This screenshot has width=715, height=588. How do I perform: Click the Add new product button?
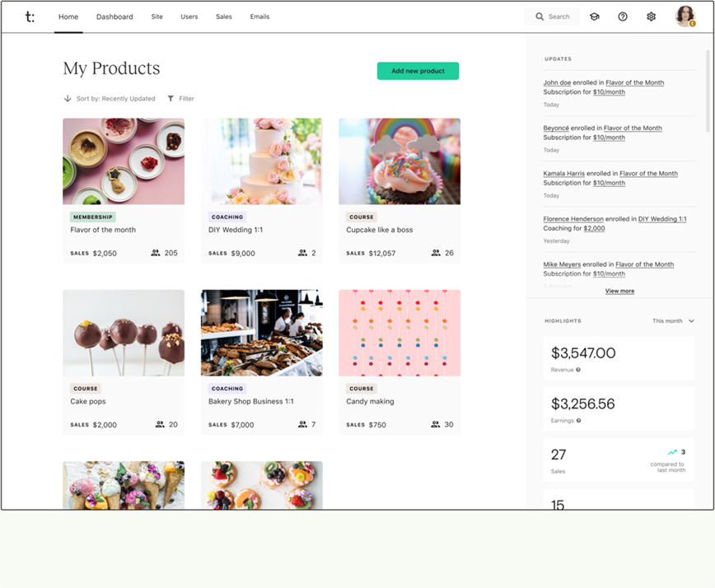coord(418,71)
